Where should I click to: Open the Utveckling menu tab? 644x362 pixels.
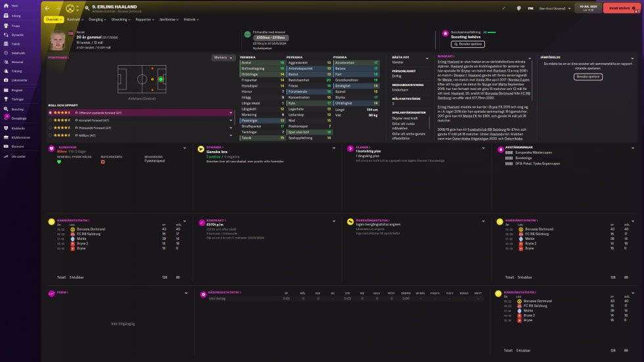click(120, 19)
